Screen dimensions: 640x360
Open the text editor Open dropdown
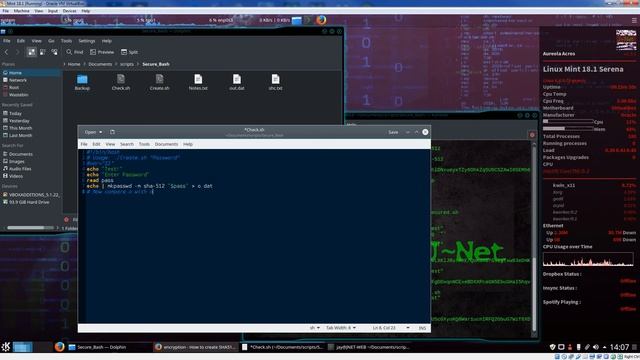(x=93, y=132)
